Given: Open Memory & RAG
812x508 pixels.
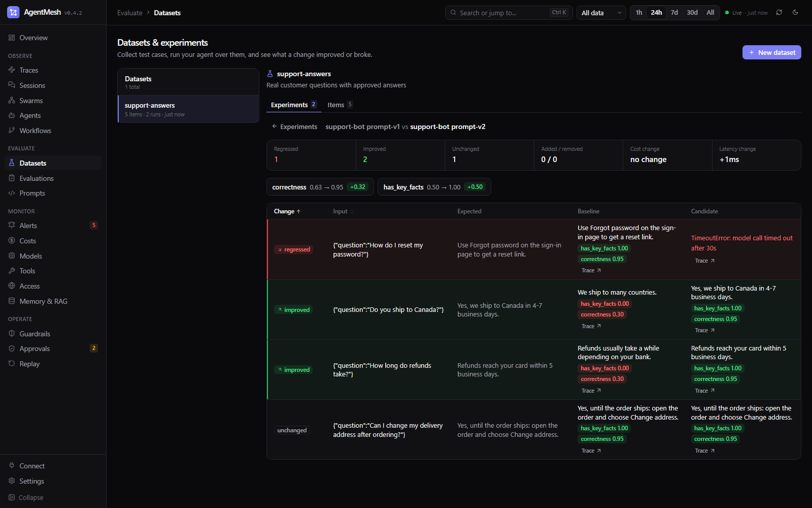Looking at the screenshot, I should pyautogui.click(x=53, y=301).
